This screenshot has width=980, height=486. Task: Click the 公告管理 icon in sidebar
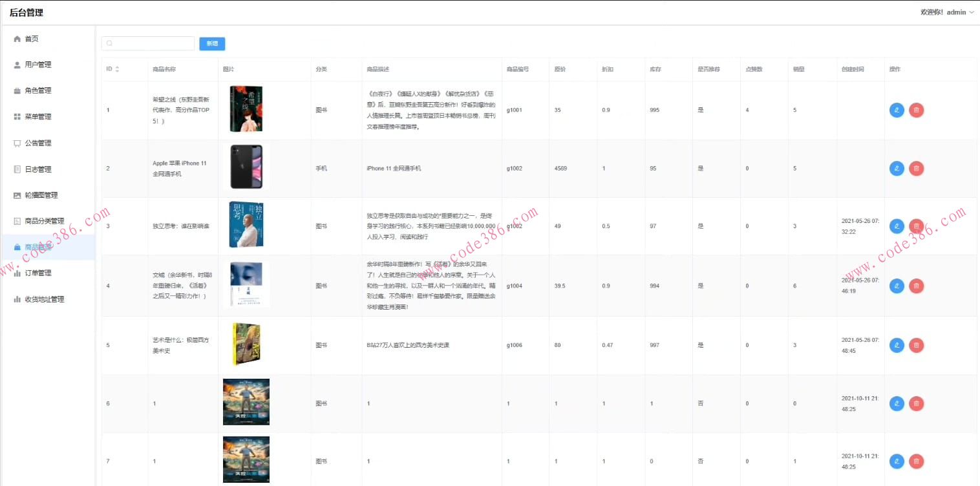point(17,143)
